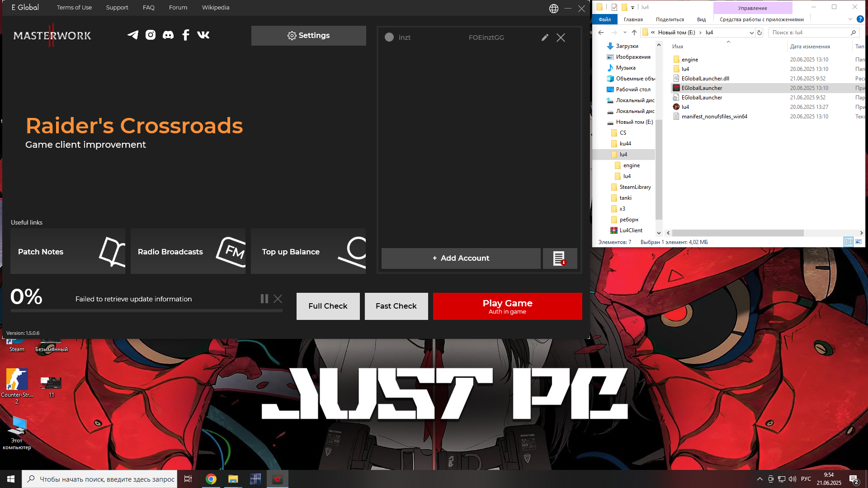This screenshot has width=868, height=488.
Task: Go back in Explorer navigation
Action: (x=601, y=33)
